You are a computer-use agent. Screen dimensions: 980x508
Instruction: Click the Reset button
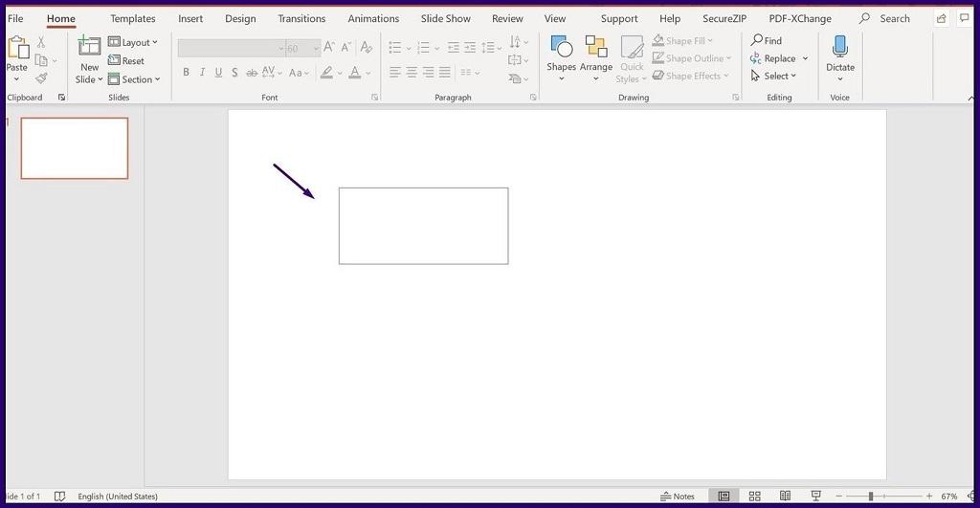click(x=126, y=60)
